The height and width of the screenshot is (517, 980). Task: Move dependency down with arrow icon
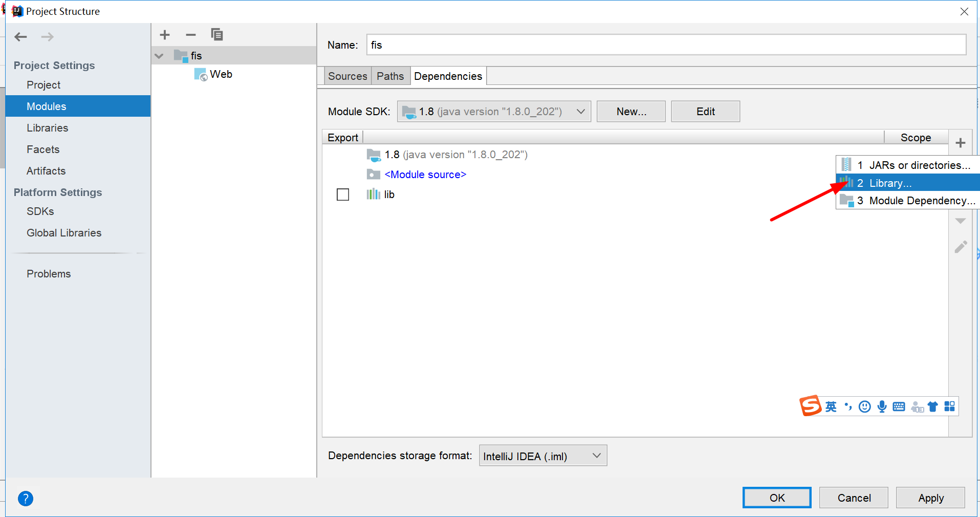pos(961,221)
